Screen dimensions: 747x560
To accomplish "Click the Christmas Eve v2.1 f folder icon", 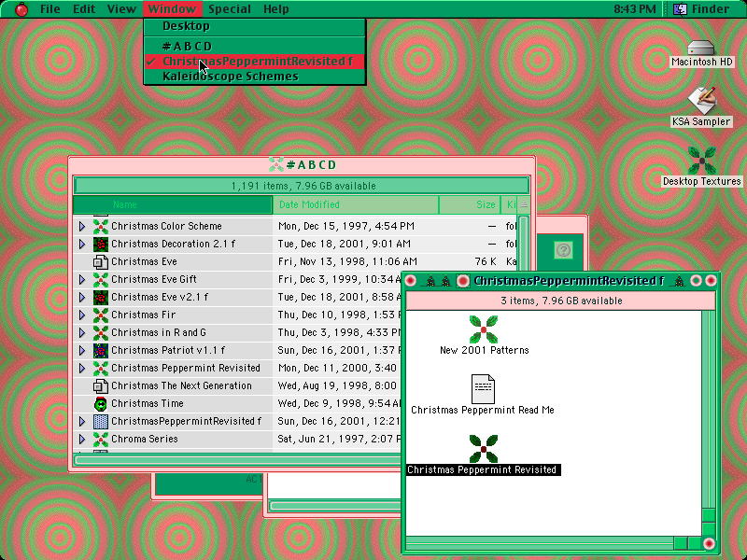I will click(x=101, y=297).
